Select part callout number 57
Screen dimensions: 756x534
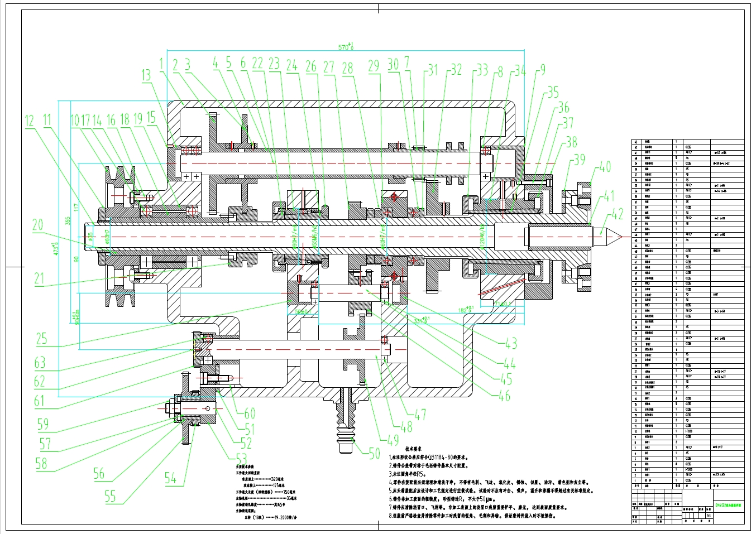(x=45, y=444)
